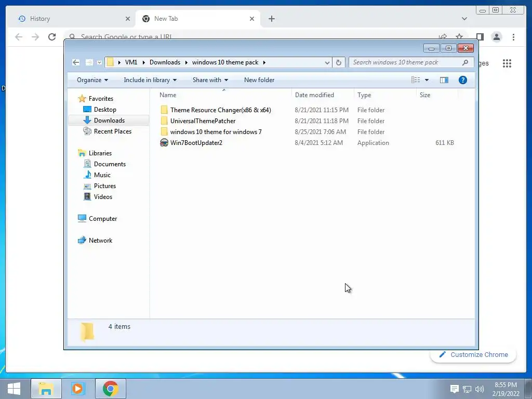Select windows 10 theme for windows 7 folder icon
Screen dimensions: 532x399
(x=164, y=131)
